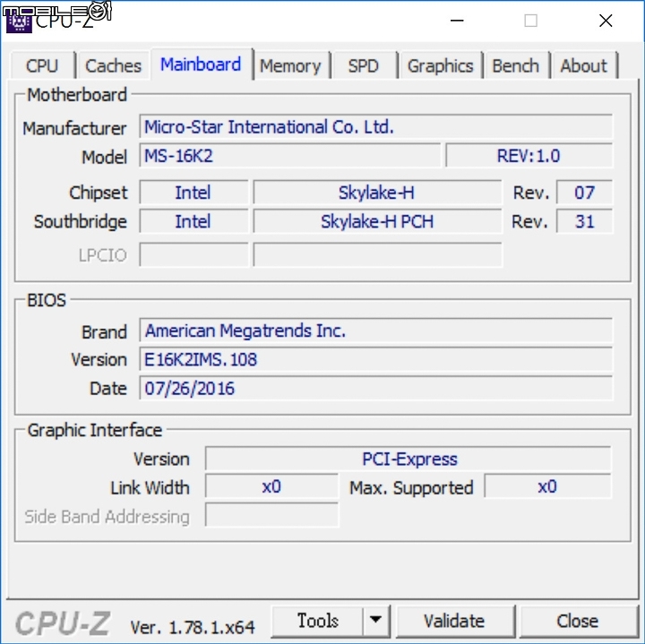Select the Manufacturer field Micro-Star International Co. Ltd.
Screen dimensions: 645x644
[376, 127]
